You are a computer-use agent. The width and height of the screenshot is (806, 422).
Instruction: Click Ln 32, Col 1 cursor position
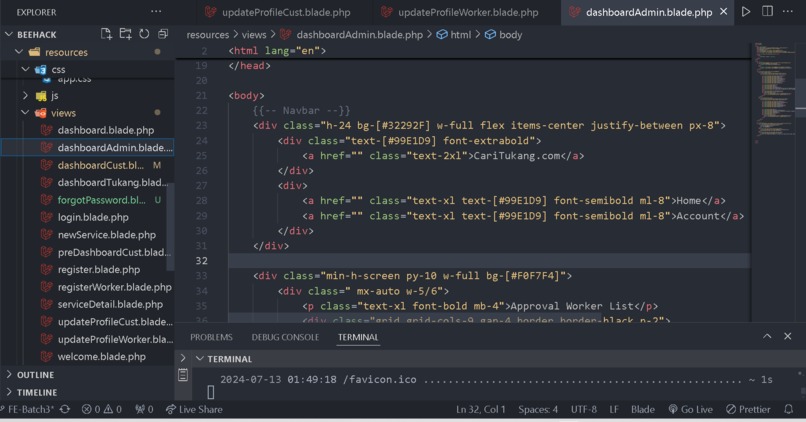click(481, 409)
